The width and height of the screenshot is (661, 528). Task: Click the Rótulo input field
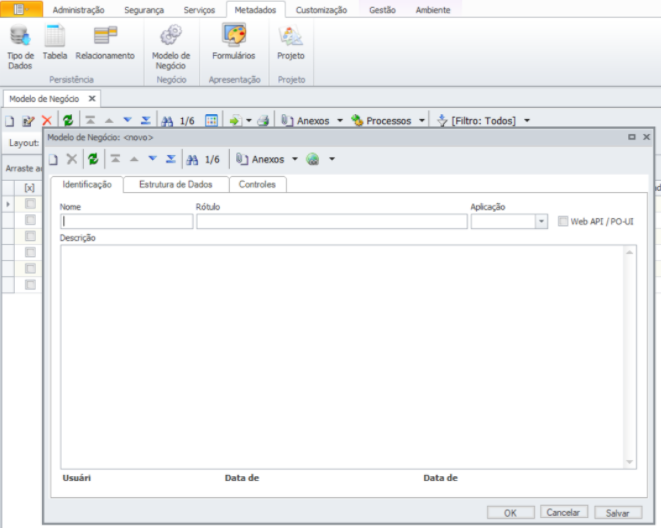click(x=332, y=222)
